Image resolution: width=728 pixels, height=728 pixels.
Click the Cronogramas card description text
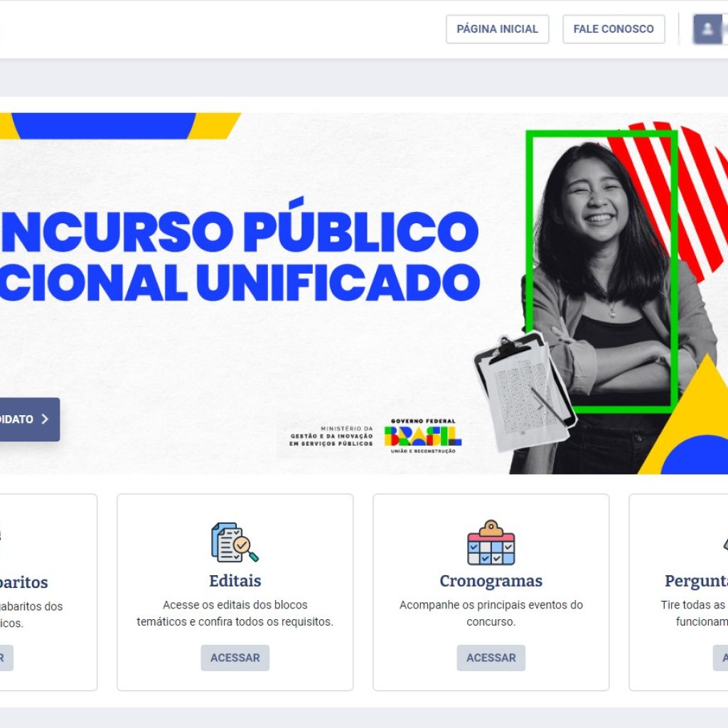click(x=491, y=614)
